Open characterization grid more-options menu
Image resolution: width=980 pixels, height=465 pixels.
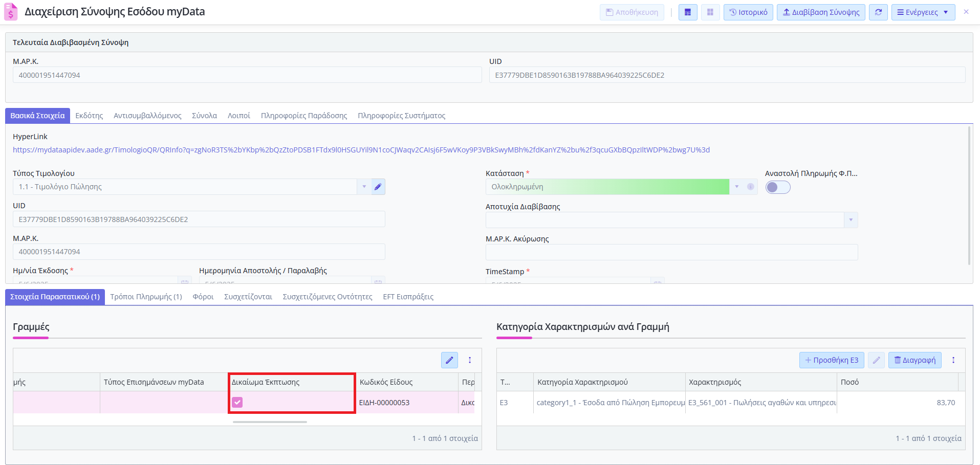click(x=953, y=360)
